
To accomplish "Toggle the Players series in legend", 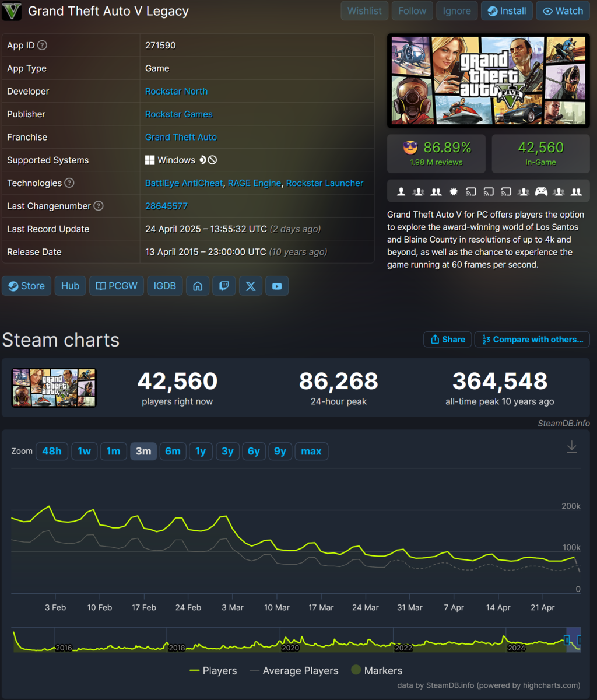I will pos(213,671).
